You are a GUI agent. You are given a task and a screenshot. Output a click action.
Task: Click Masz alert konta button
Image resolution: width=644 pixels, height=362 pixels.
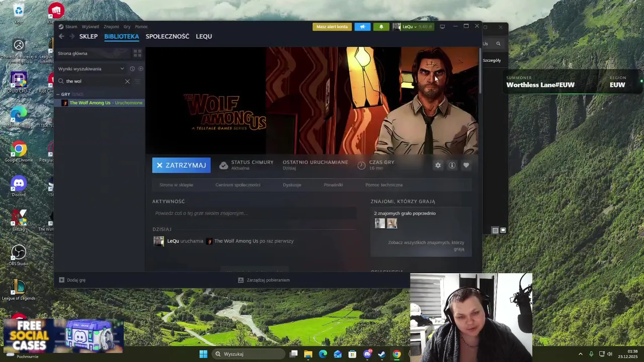(x=332, y=27)
